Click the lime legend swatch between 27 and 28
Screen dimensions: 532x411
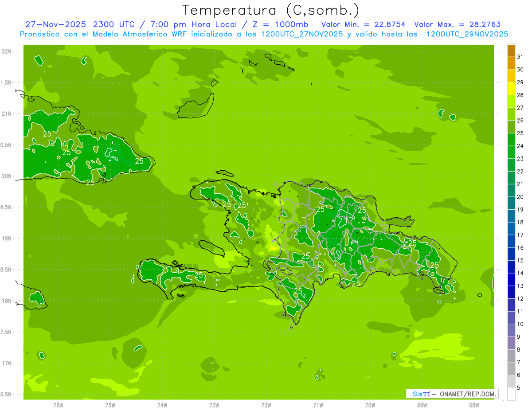pyautogui.click(x=511, y=102)
